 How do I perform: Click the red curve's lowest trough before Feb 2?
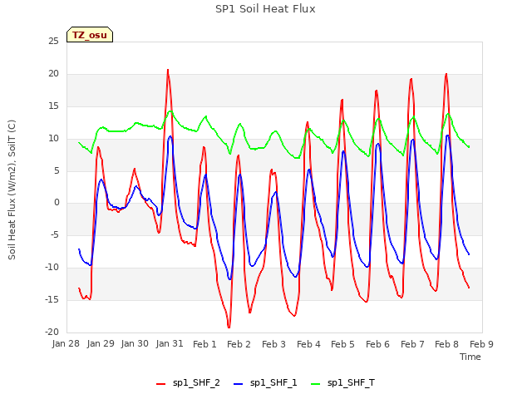[x=229, y=328]
